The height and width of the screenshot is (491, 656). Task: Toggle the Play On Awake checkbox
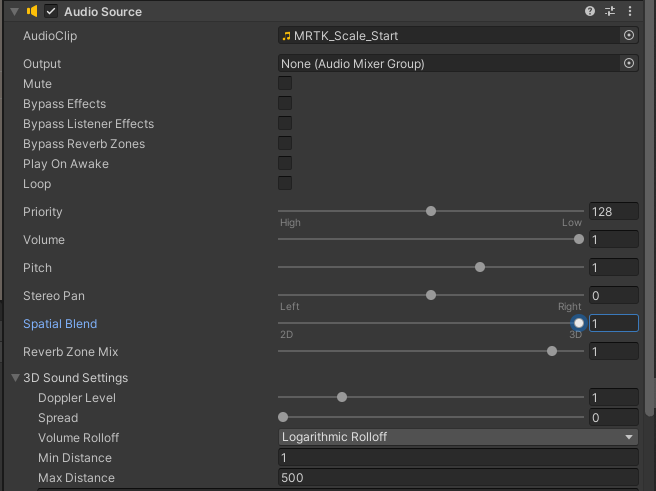pos(285,164)
